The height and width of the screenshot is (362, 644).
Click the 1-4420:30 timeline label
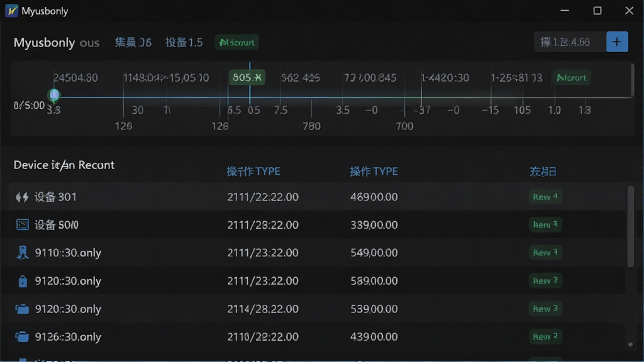(x=445, y=77)
